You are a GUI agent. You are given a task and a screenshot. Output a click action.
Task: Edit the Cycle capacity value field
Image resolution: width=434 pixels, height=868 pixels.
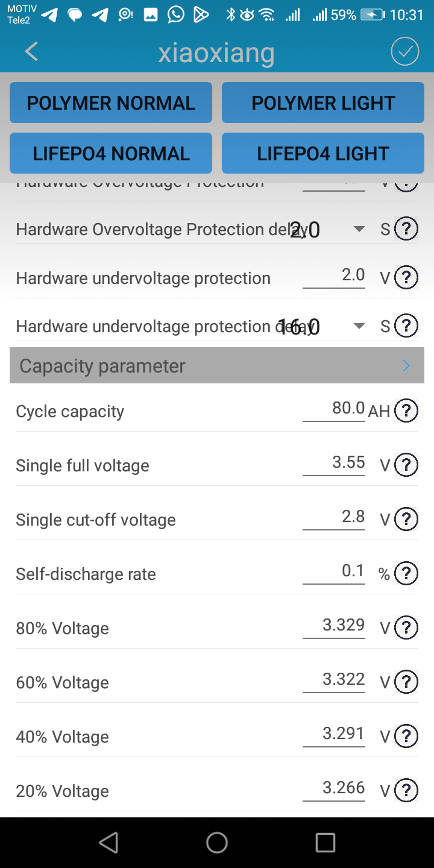[335, 409]
